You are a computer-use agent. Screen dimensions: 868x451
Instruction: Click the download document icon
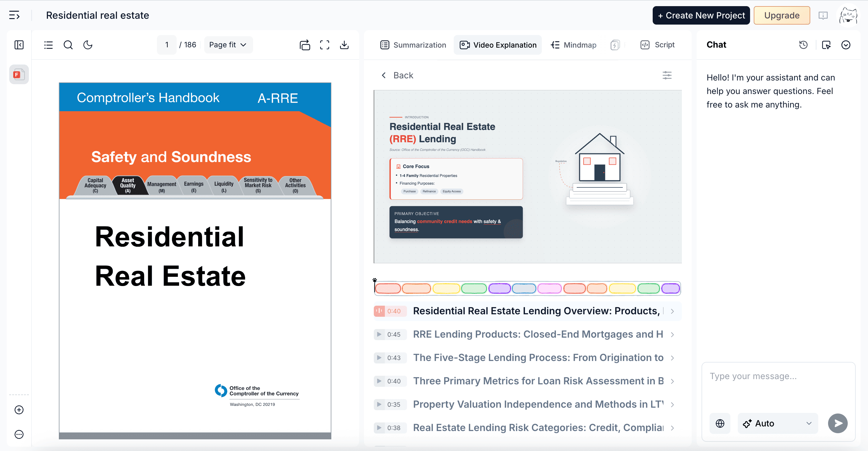344,45
